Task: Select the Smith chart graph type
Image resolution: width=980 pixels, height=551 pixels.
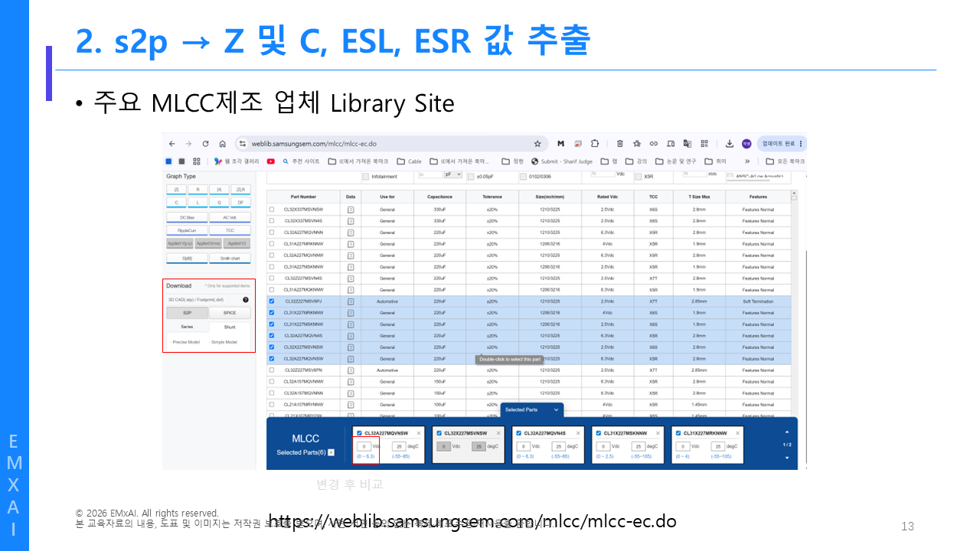Action: (230, 258)
